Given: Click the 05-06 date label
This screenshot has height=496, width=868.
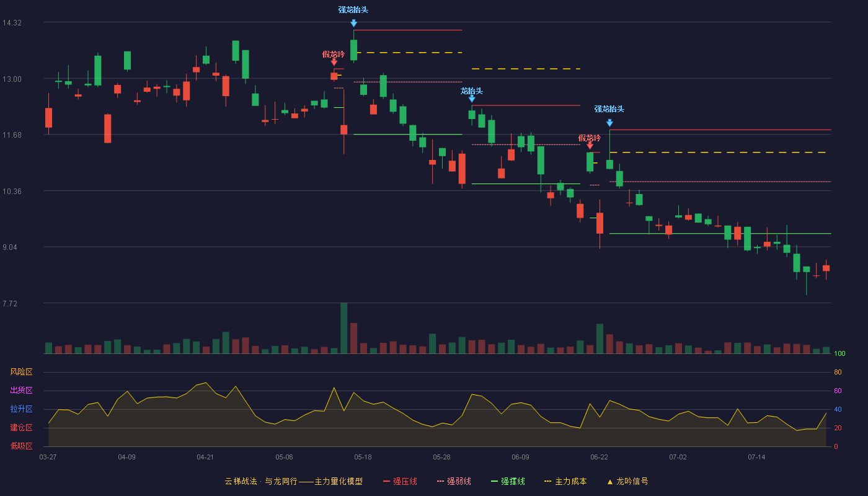Looking at the screenshot, I should [284, 457].
